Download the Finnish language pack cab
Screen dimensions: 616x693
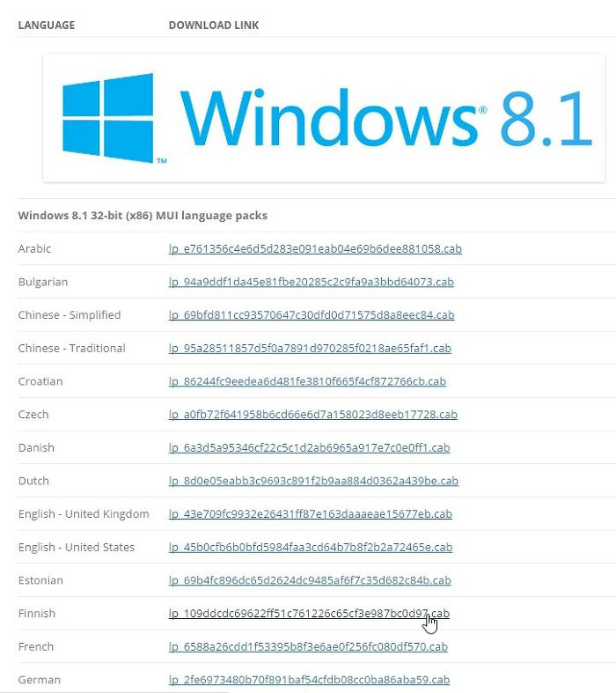click(x=309, y=614)
